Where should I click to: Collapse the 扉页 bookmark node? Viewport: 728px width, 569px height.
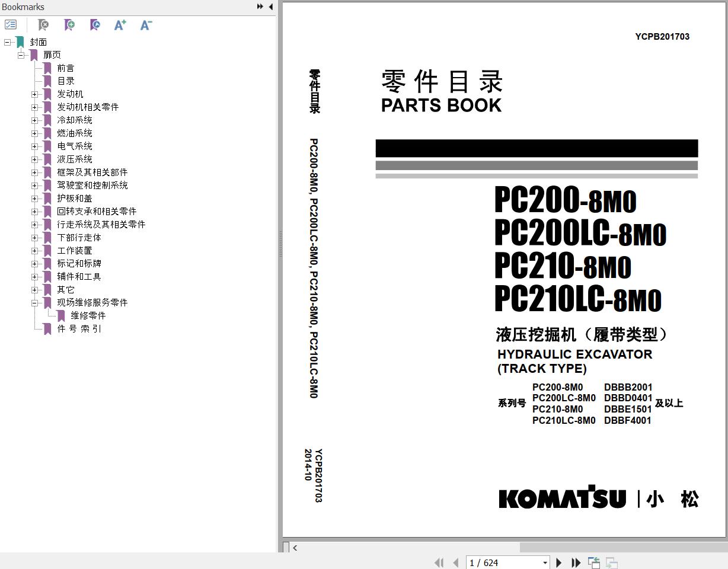(21, 55)
